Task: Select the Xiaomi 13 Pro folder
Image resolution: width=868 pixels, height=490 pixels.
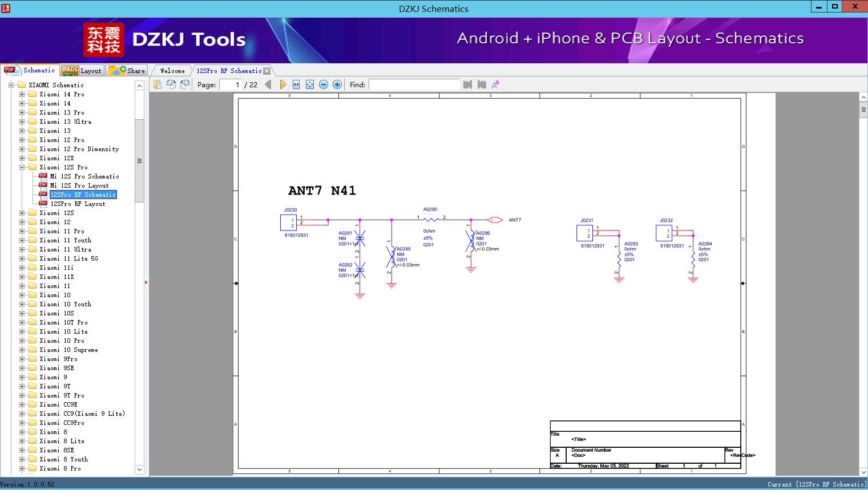Action: pyautogui.click(x=62, y=112)
